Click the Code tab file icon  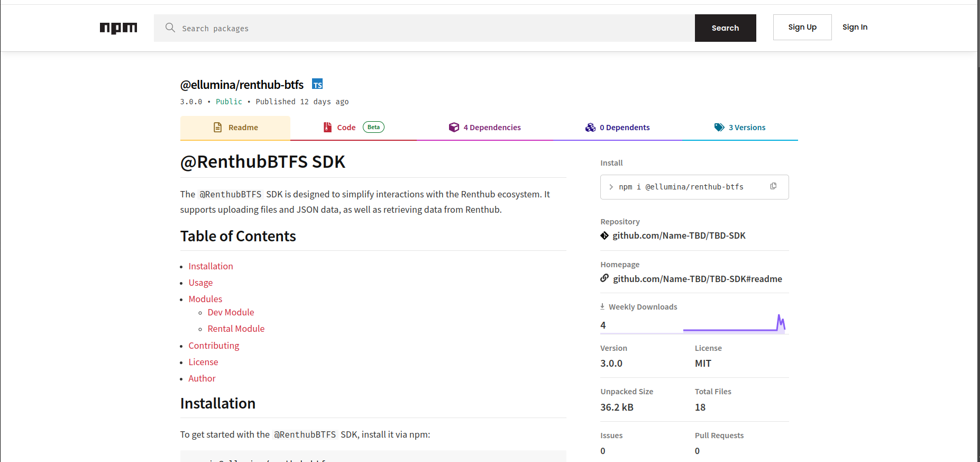(327, 127)
